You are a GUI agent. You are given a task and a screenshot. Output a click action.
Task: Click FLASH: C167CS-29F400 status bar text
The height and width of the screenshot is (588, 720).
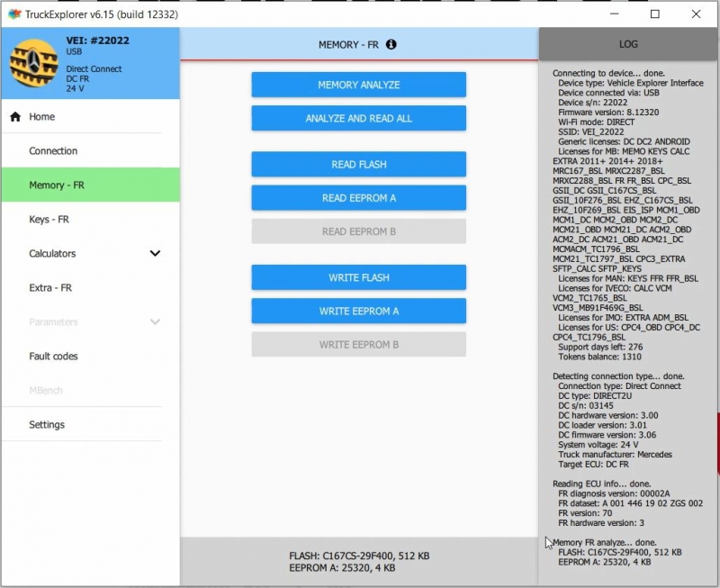pyautogui.click(x=359, y=556)
